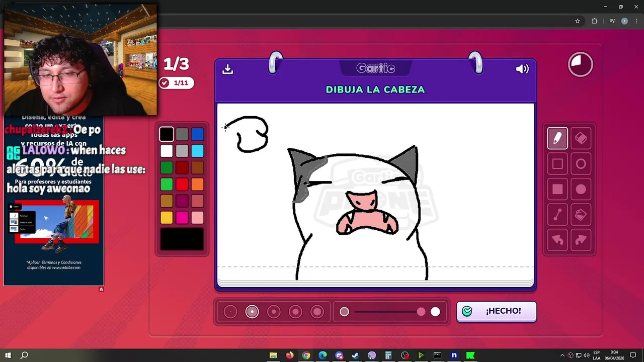Pick the dark blue color swatch

click(197, 134)
